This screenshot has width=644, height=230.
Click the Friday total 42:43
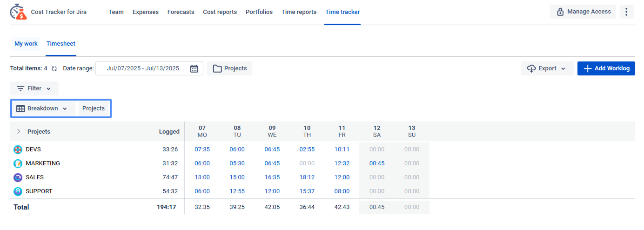click(342, 207)
